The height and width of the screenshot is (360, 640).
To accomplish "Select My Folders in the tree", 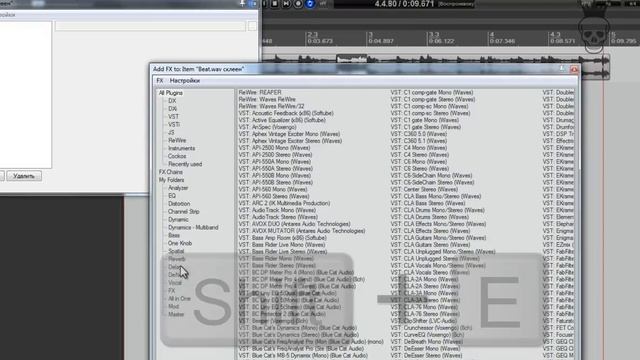I will tap(171, 180).
